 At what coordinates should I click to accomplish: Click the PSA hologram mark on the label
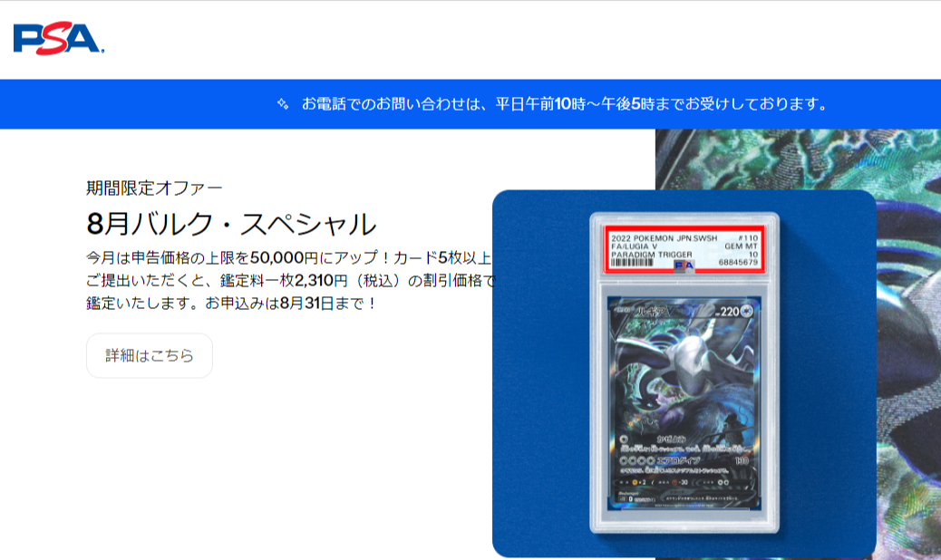pos(684,266)
